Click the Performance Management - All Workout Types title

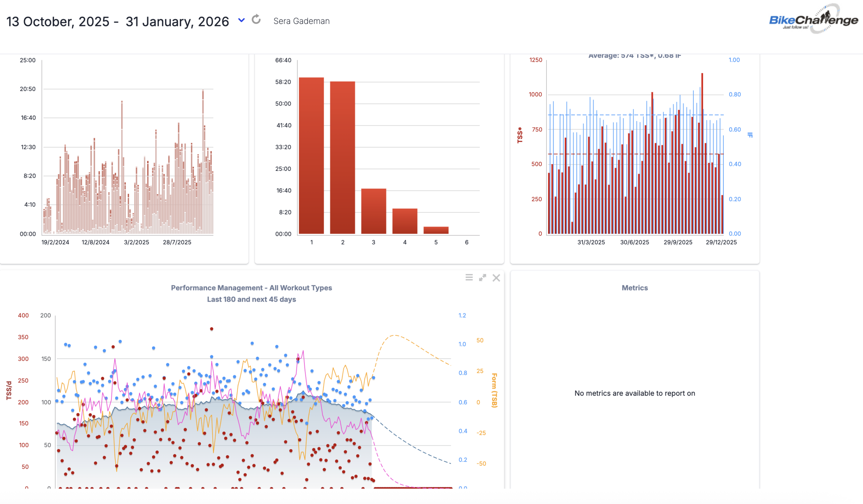(x=251, y=288)
